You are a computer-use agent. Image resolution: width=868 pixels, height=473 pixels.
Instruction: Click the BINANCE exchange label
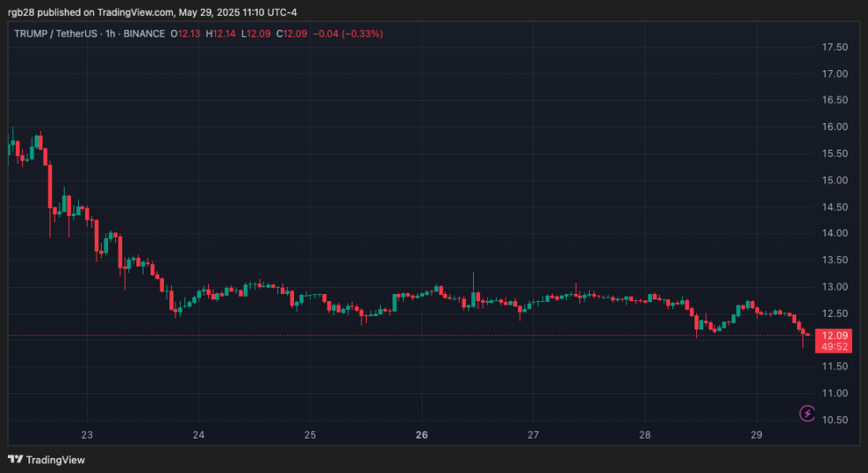[x=144, y=34]
